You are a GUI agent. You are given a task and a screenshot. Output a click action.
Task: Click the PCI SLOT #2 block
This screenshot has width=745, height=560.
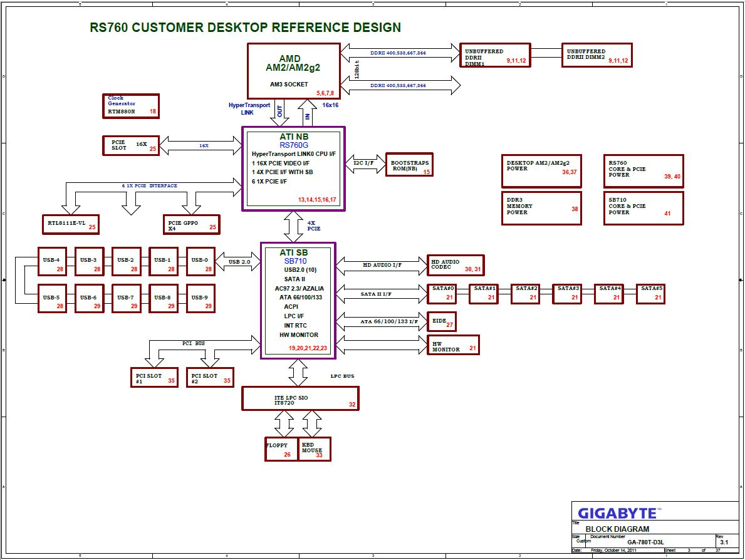click(210, 378)
